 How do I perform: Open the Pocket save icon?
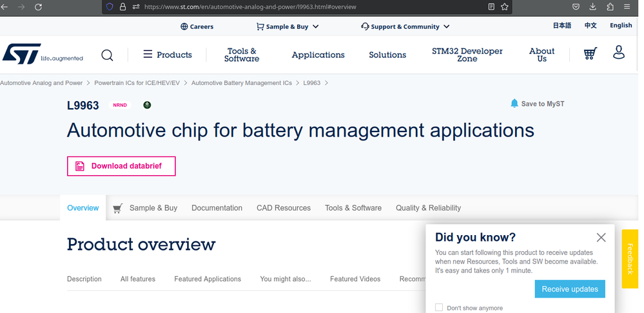click(x=576, y=6)
